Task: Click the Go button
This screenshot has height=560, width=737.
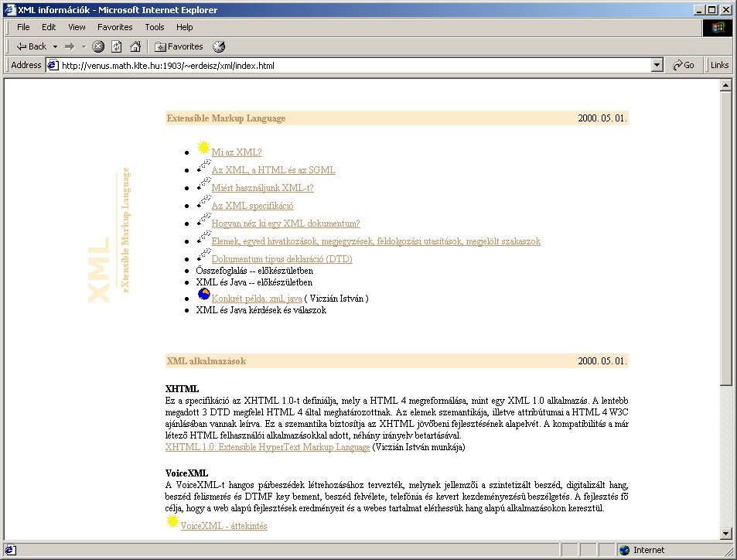Action: [x=684, y=65]
